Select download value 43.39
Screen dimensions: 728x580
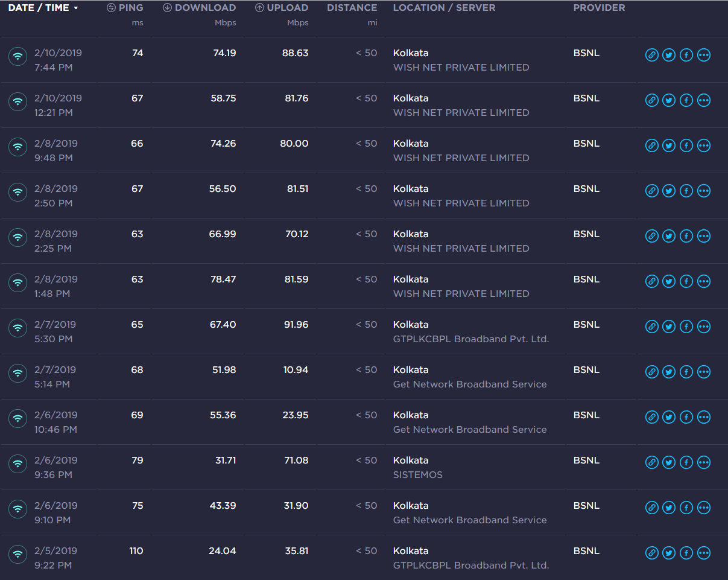tap(223, 506)
